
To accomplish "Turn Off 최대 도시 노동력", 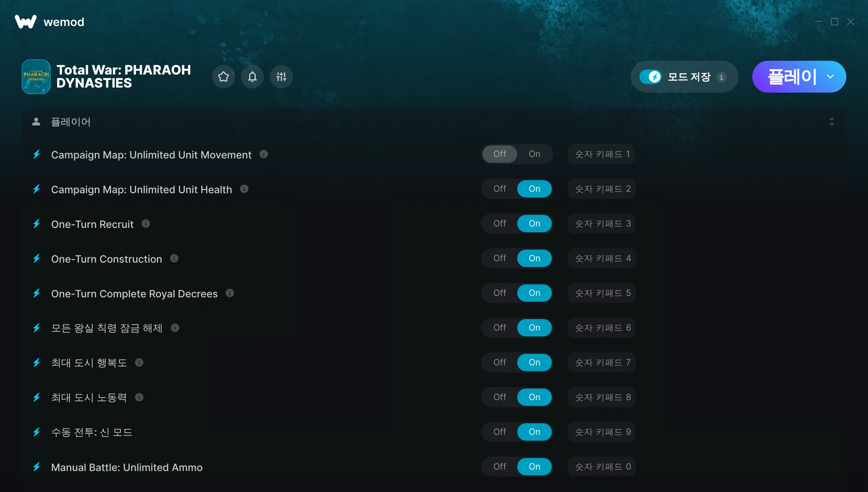I will [500, 397].
